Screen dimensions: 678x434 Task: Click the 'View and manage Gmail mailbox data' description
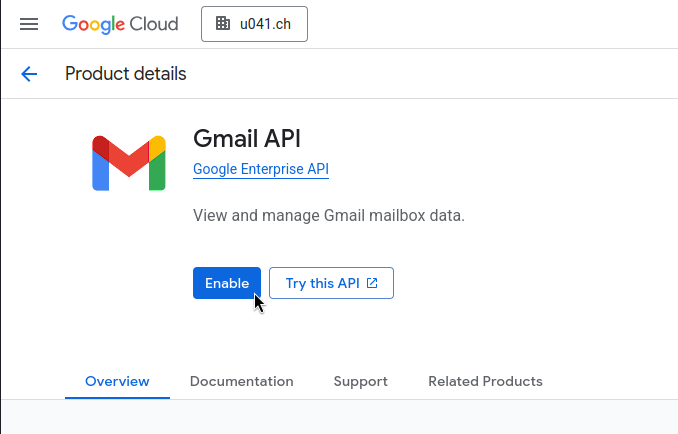click(329, 215)
